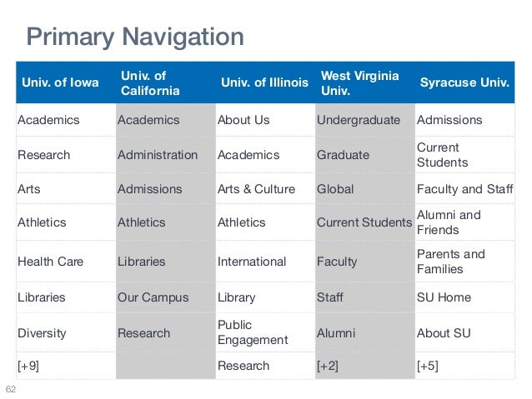Click the Univ. of Illinois header
Viewport: 532px width, 399px height.
coord(264,82)
